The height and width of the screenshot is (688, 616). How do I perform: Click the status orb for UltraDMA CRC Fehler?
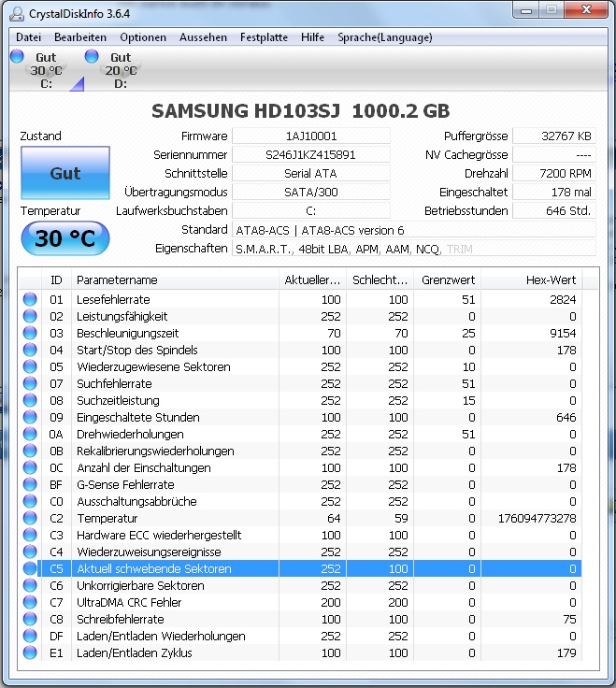[30, 602]
